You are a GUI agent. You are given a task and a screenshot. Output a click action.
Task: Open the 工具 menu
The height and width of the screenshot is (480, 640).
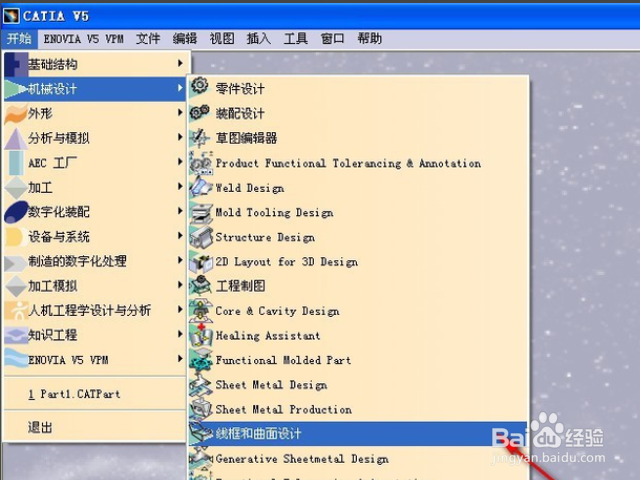pos(296,39)
